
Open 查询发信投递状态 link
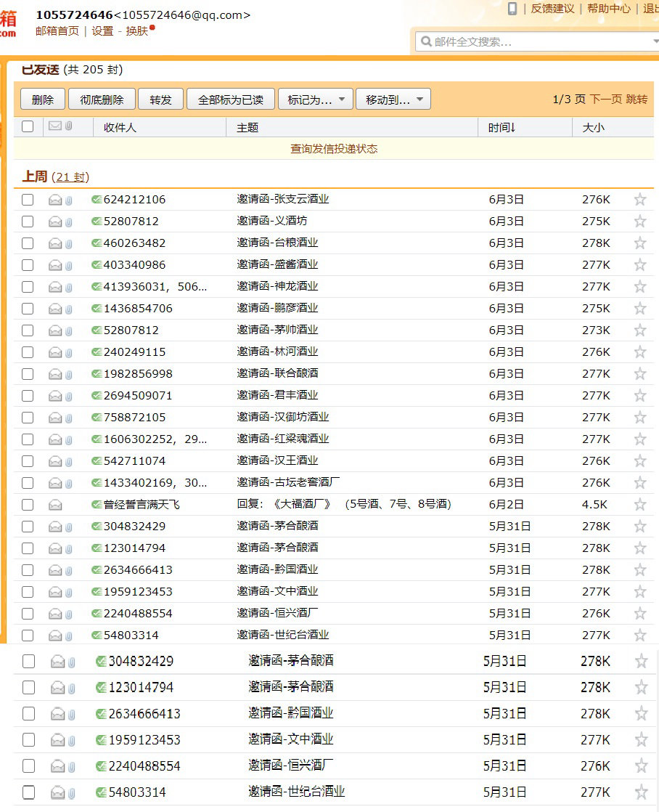coord(334,149)
